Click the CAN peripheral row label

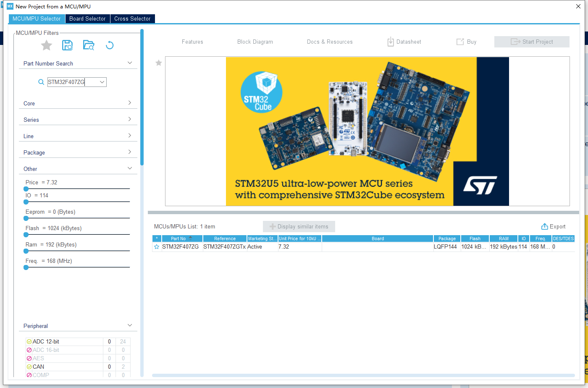click(x=38, y=367)
